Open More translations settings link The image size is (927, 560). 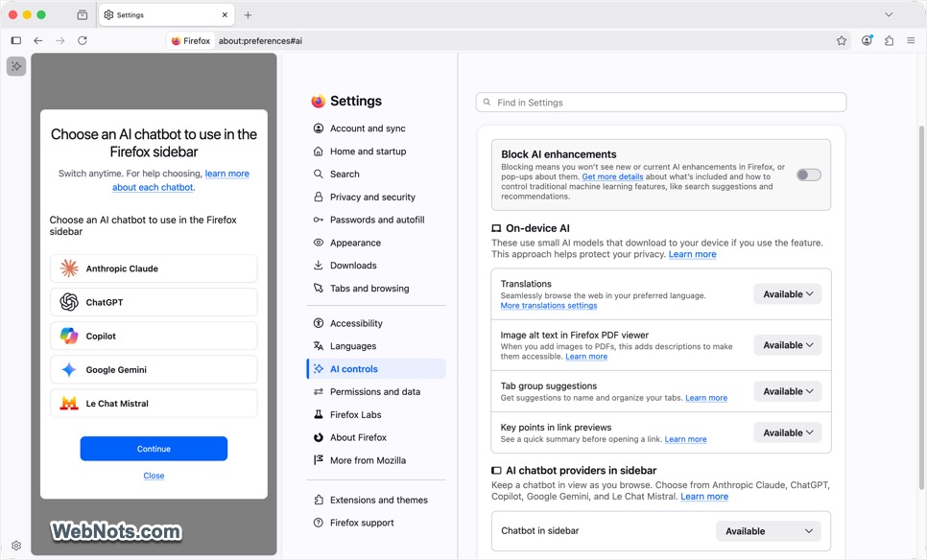(x=549, y=305)
